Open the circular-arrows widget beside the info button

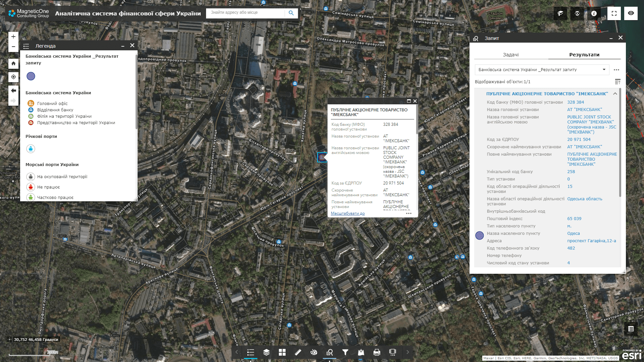coord(577,13)
